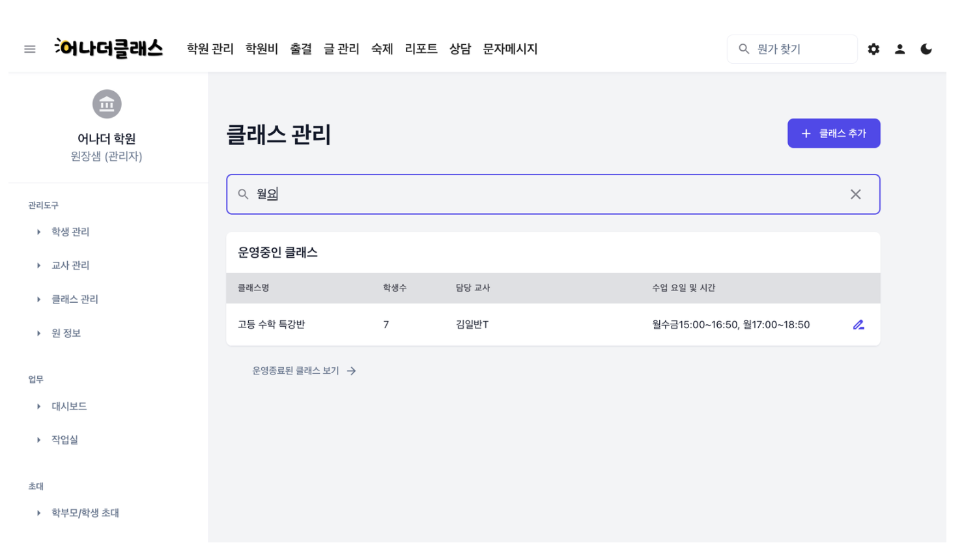Click the 학생수 column header

pyautogui.click(x=395, y=288)
